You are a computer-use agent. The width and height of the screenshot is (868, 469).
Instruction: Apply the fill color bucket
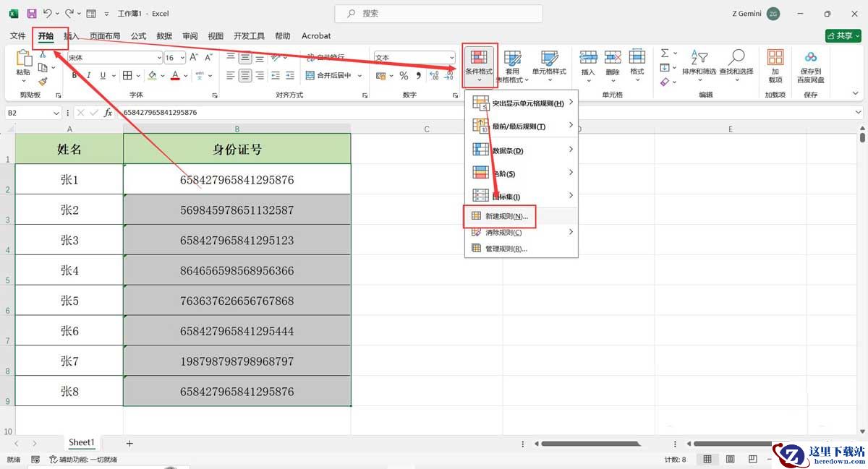(152, 75)
